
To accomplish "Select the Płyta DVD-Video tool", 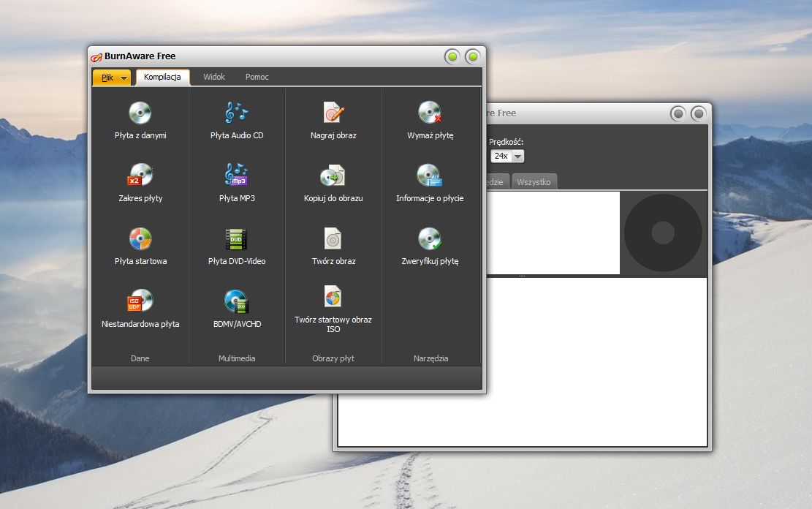I will (237, 246).
